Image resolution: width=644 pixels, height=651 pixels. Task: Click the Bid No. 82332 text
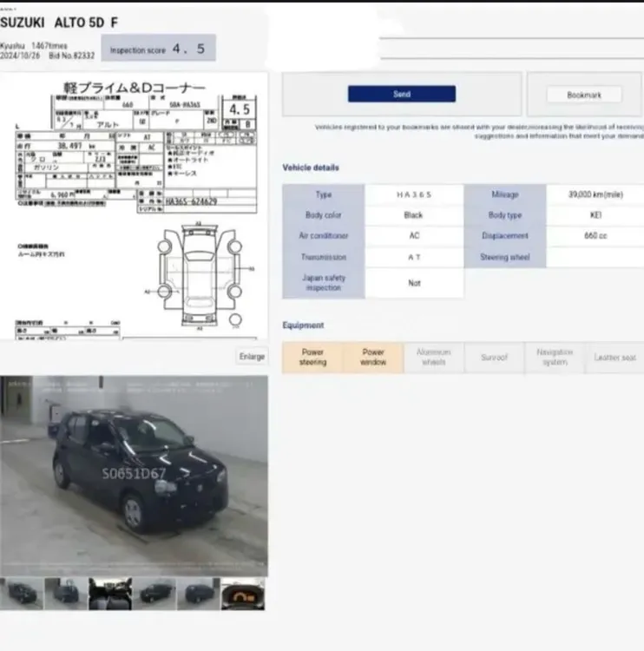pos(71,56)
